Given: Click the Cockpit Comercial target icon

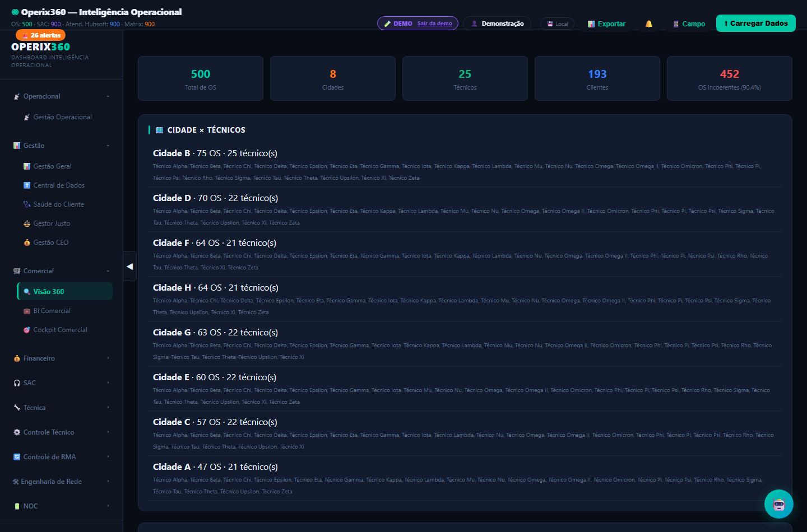Looking at the screenshot, I should pos(27,330).
